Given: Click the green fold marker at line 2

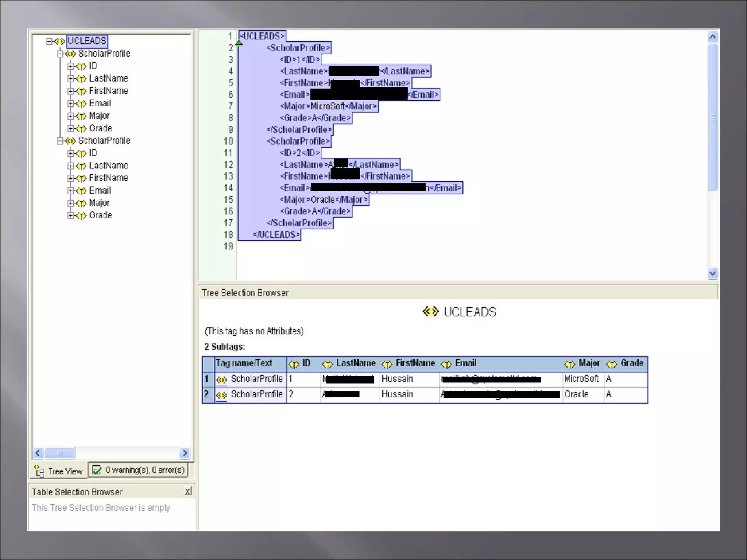Looking at the screenshot, I should pos(239,43).
